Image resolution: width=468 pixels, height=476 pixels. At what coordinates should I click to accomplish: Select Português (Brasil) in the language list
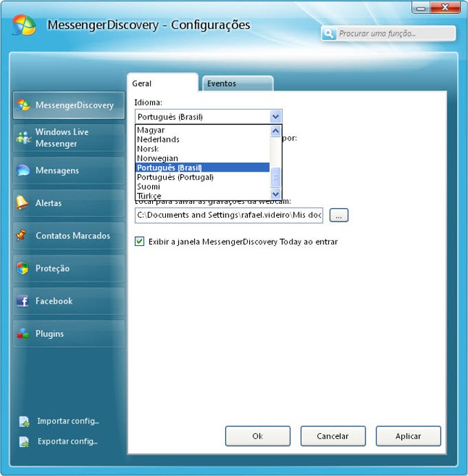click(x=202, y=167)
